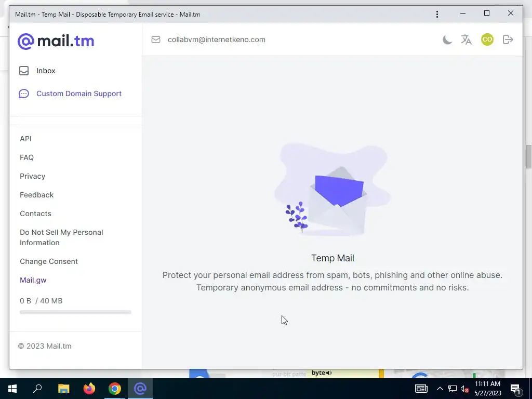Open the language translation menu

pyautogui.click(x=467, y=39)
